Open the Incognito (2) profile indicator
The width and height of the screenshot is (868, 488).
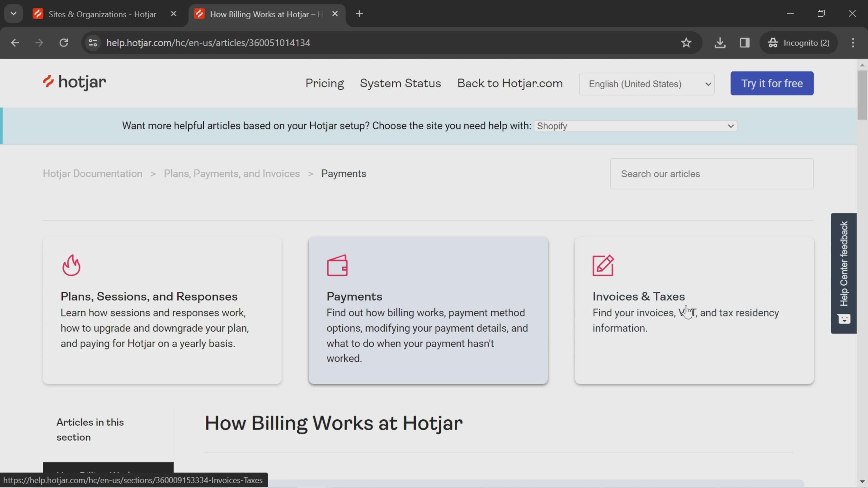(x=799, y=43)
